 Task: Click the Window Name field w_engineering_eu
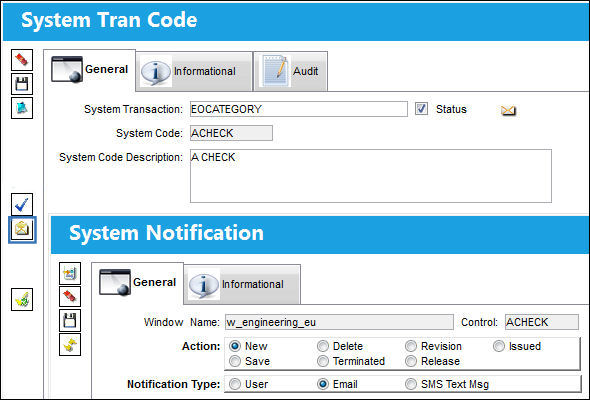[x=339, y=322]
